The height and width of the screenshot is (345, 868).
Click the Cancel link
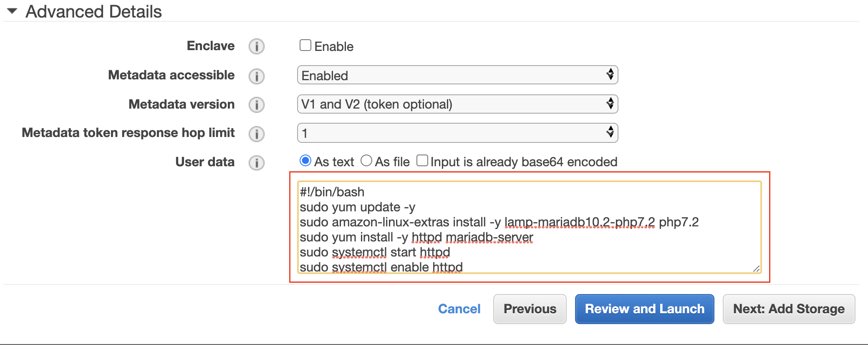(x=459, y=309)
